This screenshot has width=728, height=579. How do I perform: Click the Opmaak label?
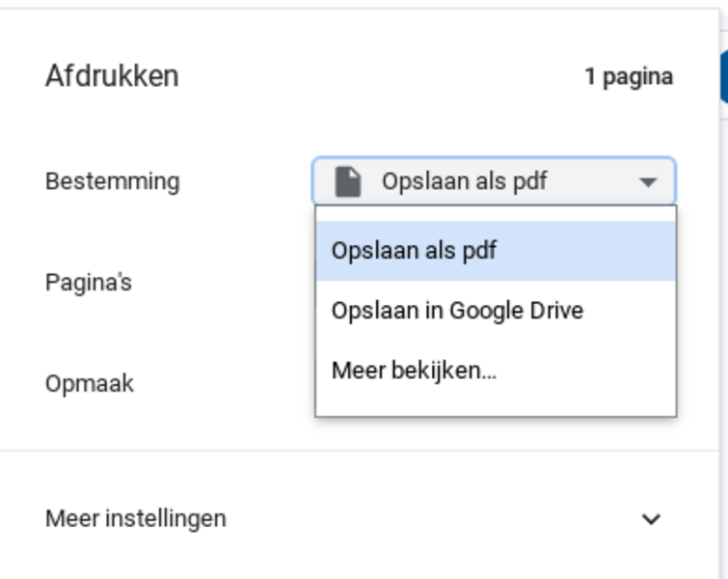coord(90,384)
